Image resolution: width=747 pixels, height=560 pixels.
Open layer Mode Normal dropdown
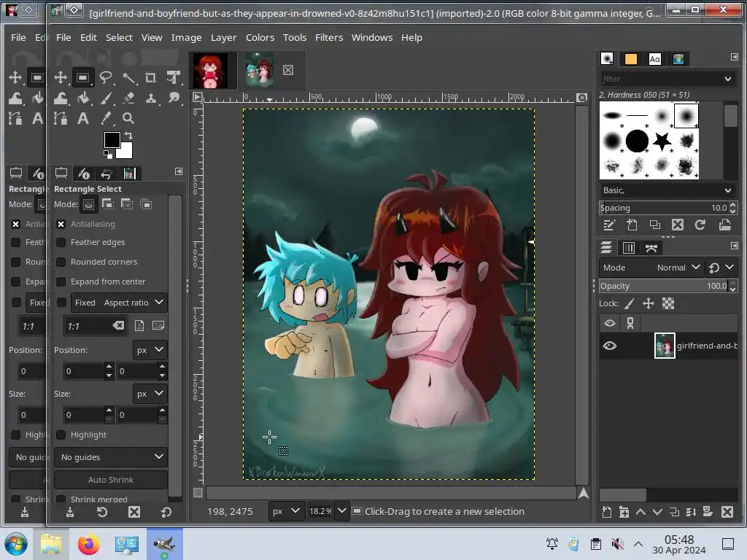650,268
